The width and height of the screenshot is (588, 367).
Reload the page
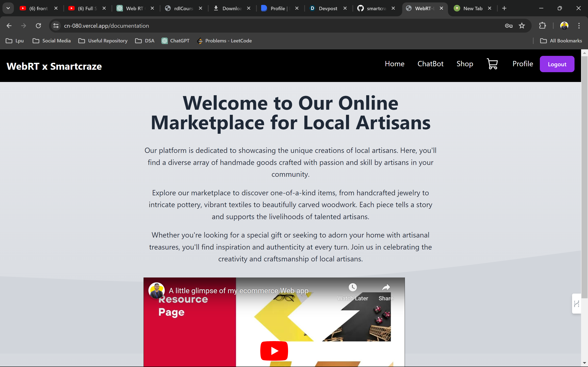(x=38, y=26)
